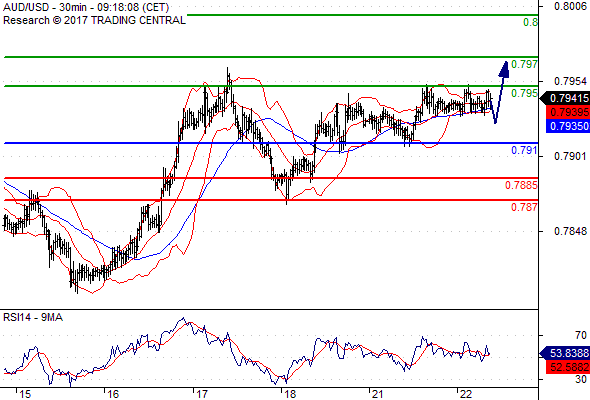Screen dimensions: 590x400
Task: Click the Research © 2017 TRADING CENTRAL text
Action: pos(94,20)
